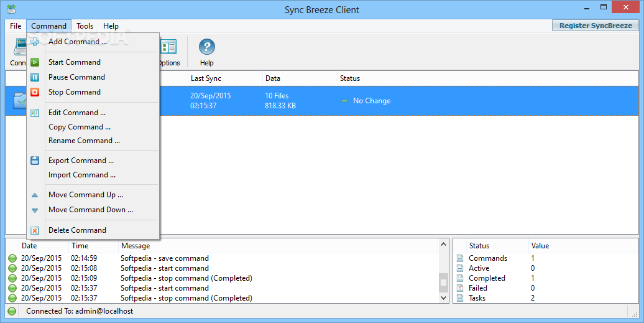Click the down triangle Move Command Down icon
The height and width of the screenshot is (323, 644).
35,210
